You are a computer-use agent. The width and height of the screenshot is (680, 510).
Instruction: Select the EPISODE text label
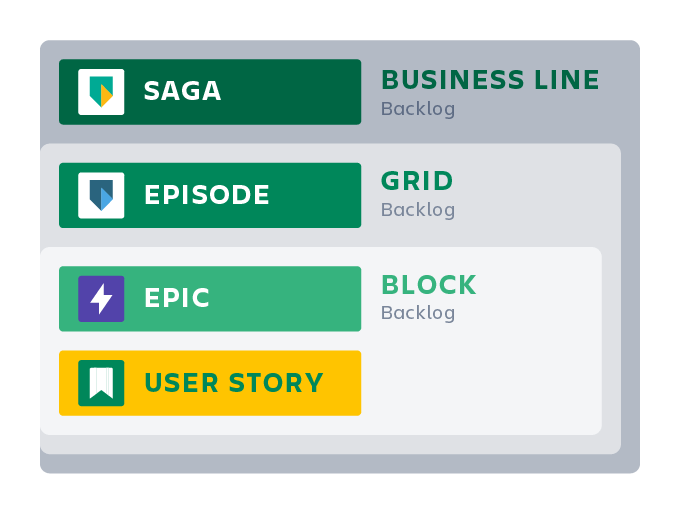207,195
